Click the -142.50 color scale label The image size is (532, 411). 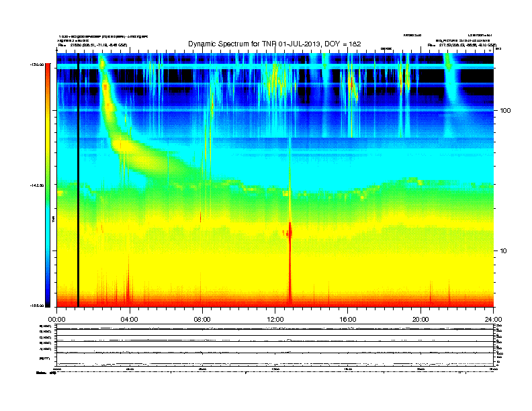[x=37, y=185]
